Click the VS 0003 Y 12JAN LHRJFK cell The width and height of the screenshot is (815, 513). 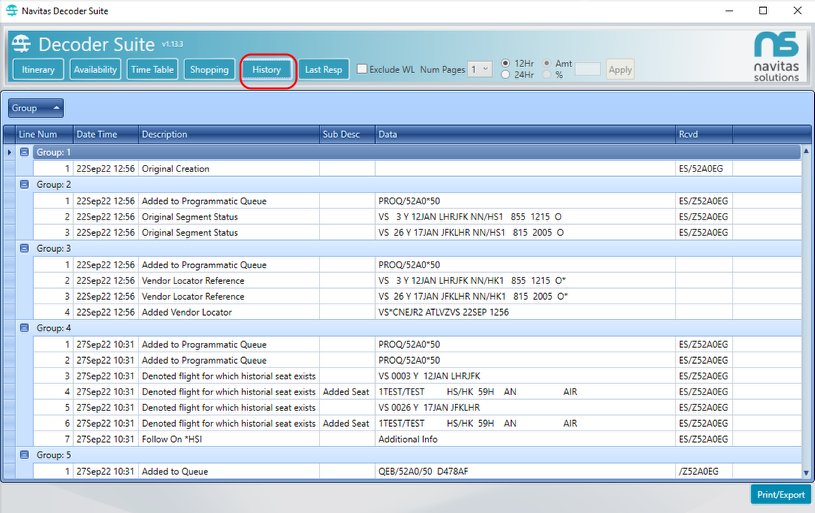coord(525,376)
